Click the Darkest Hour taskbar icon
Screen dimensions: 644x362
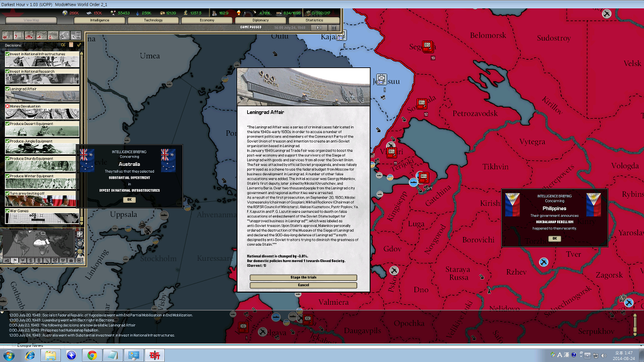tap(155, 355)
